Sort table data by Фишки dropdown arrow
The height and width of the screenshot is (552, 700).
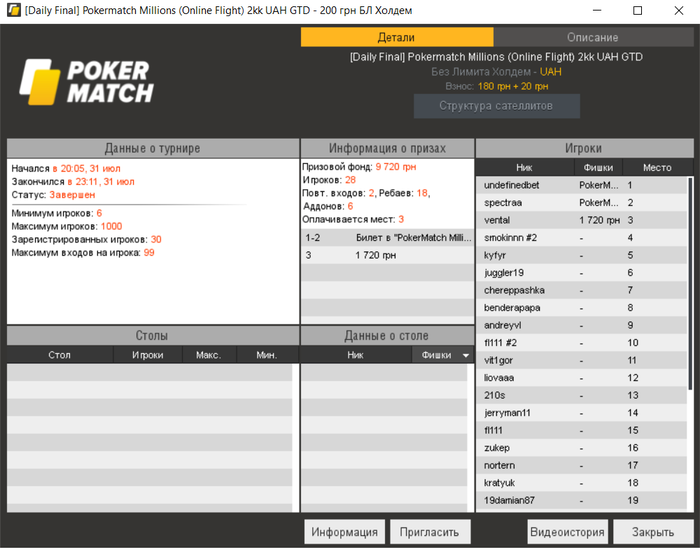[466, 355]
